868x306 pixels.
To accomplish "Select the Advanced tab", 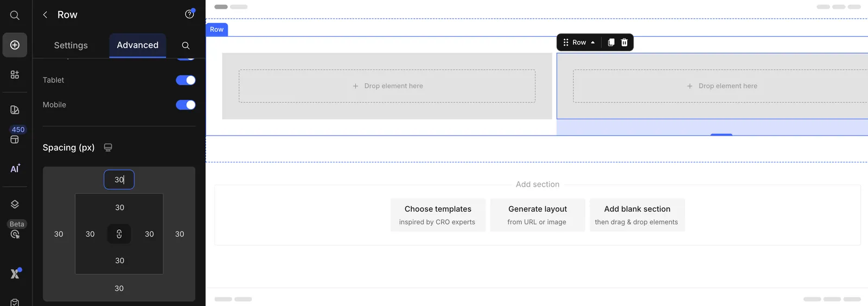I will 138,45.
